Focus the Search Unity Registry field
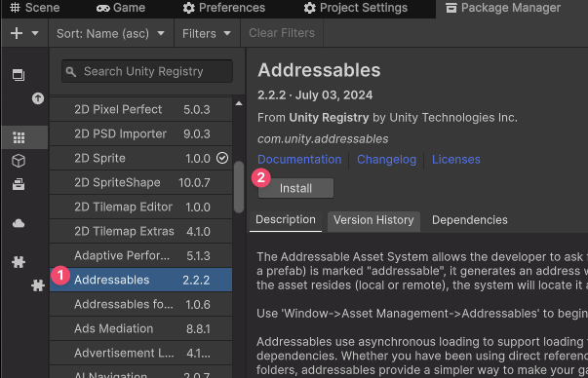 pyautogui.click(x=147, y=71)
